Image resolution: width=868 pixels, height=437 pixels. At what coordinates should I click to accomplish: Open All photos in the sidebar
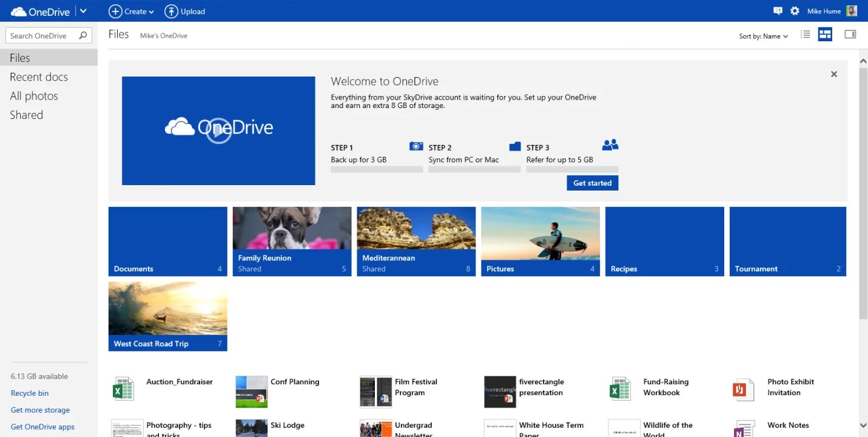[x=34, y=96]
